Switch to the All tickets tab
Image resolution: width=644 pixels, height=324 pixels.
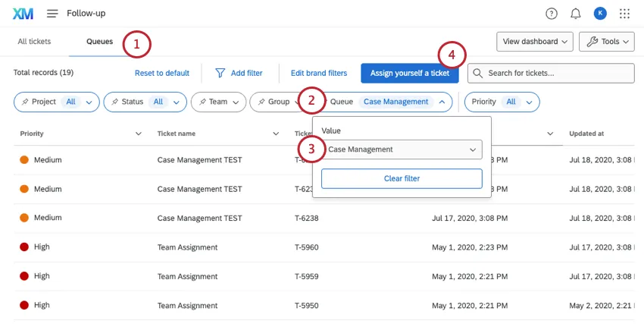point(34,42)
